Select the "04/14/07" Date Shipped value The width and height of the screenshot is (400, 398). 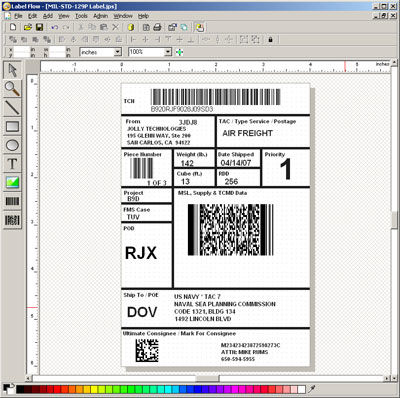(236, 163)
